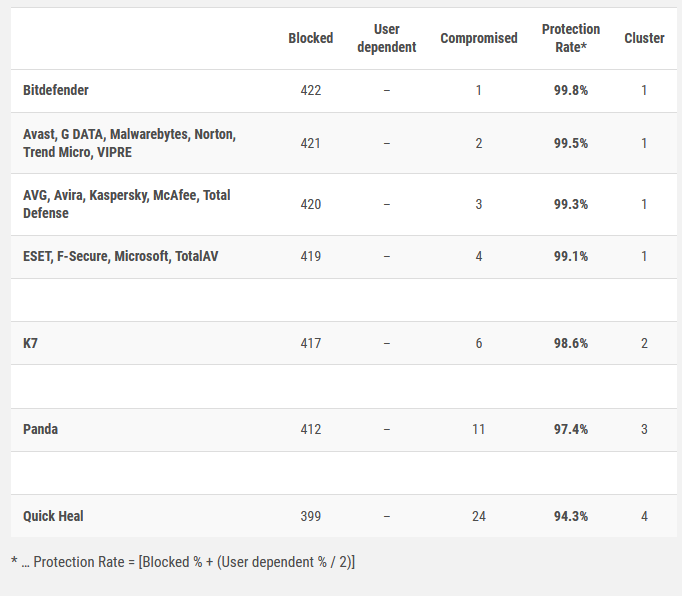This screenshot has height=596, width=682.
Task: Click the 99.8% protection rate value
Action: [571, 90]
